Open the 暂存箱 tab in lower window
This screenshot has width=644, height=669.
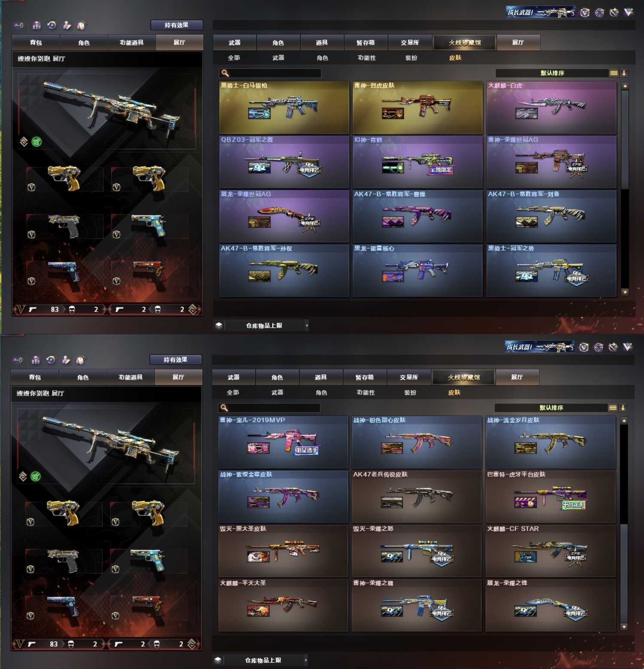click(365, 377)
